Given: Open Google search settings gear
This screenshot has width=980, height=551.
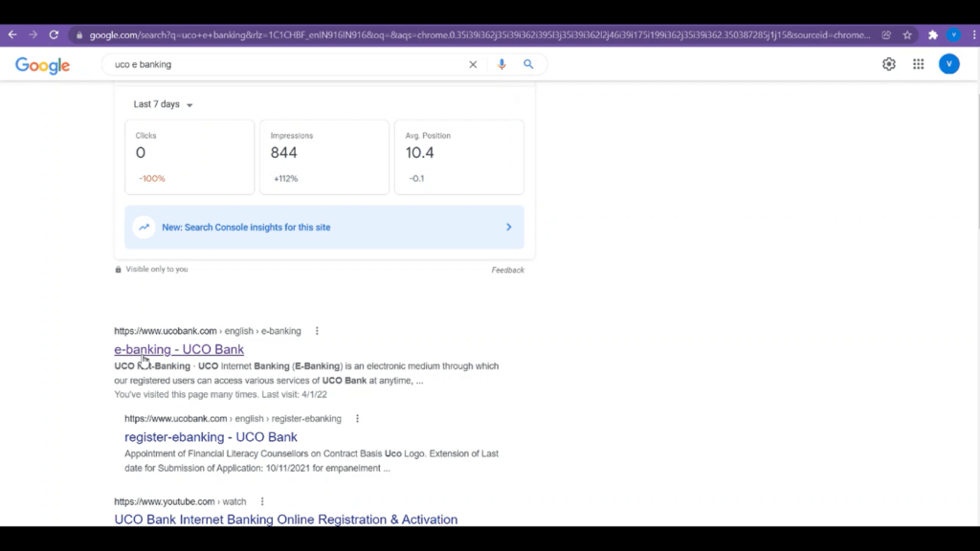Looking at the screenshot, I should point(889,64).
